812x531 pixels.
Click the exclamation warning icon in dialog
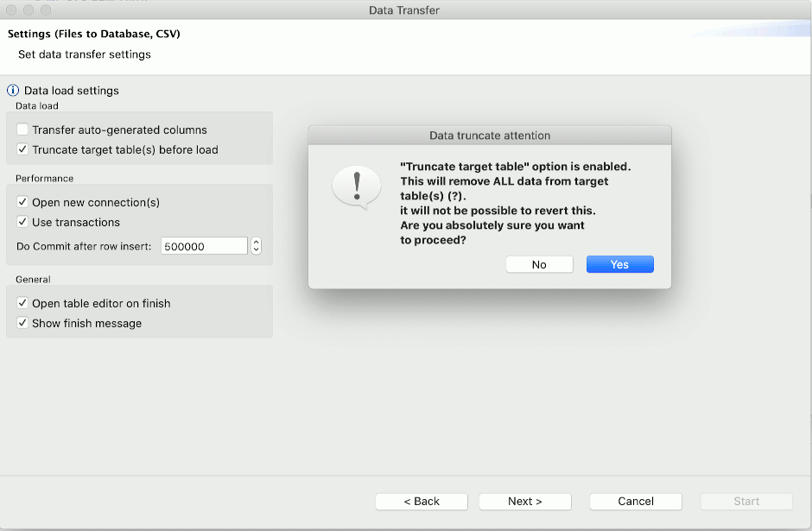click(357, 186)
